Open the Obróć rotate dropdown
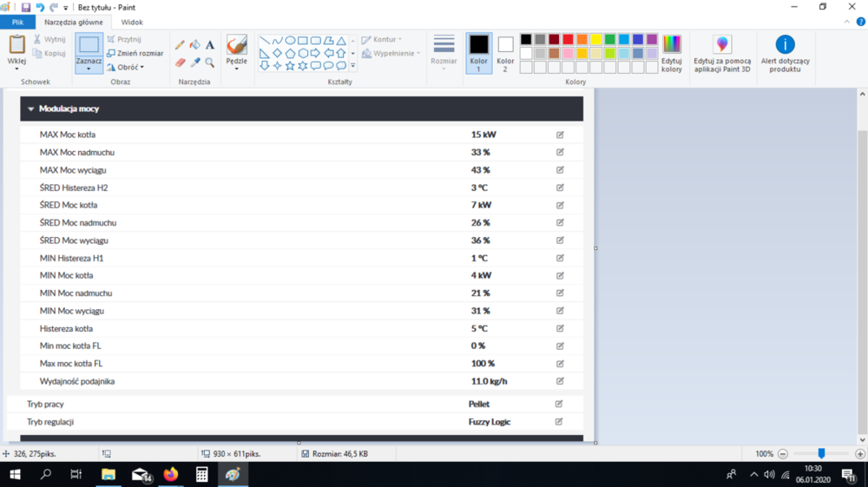 126,67
